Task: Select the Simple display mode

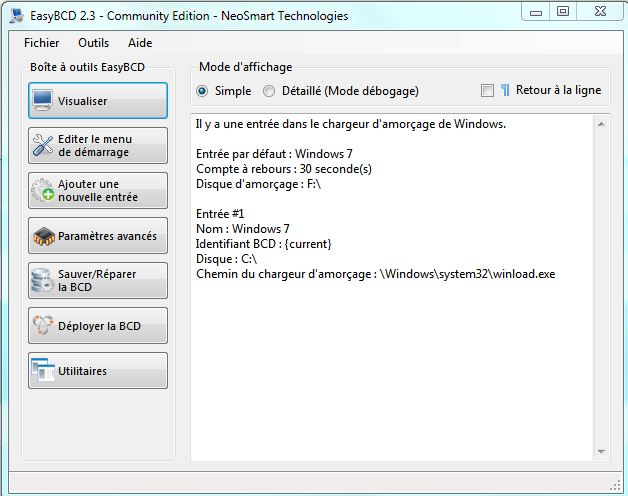Action: pos(202,91)
